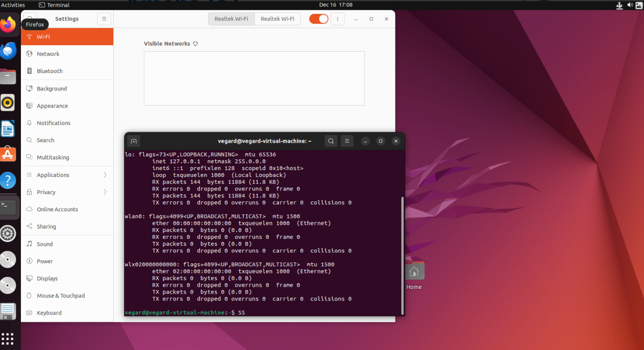Open LibreOffice Writer from the dock
The width and height of the screenshot is (644, 350).
pyautogui.click(x=8, y=129)
